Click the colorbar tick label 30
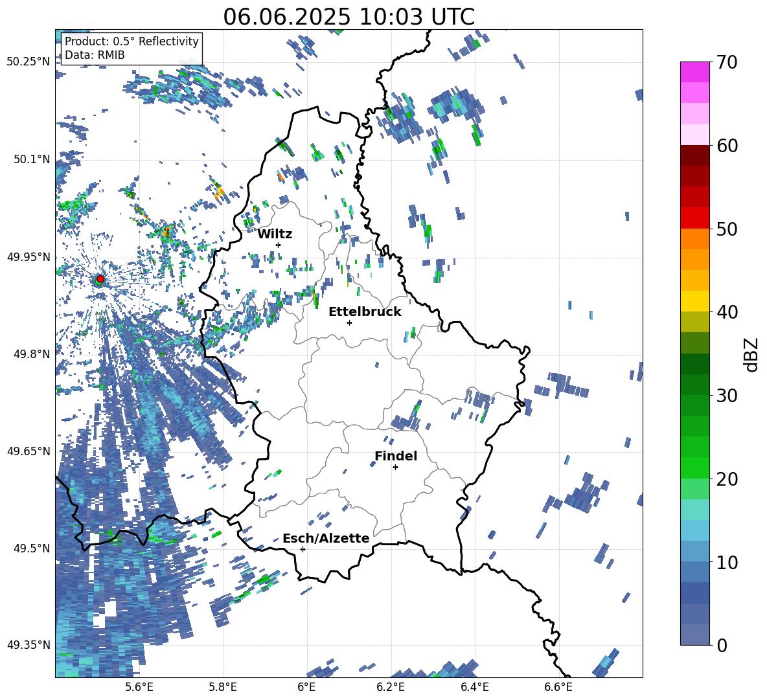This screenshot has height=700, width=767. point(727,396)
